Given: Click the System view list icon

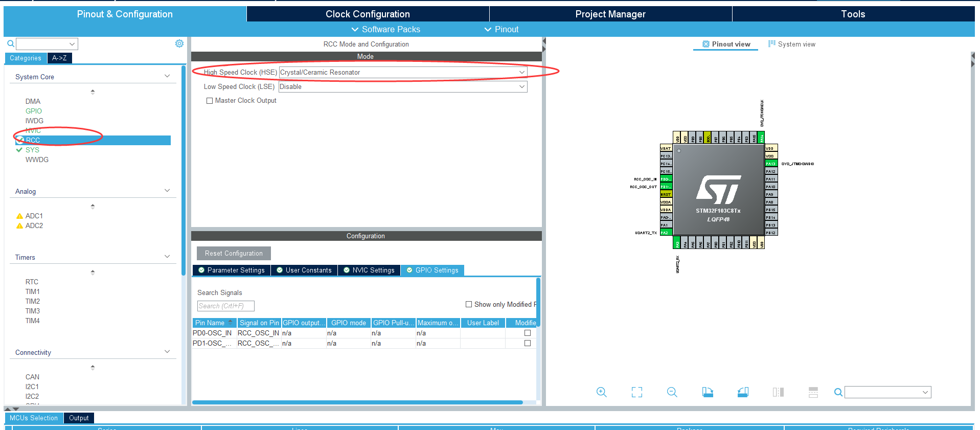Looking at the screenshot, I should (772, 44).
